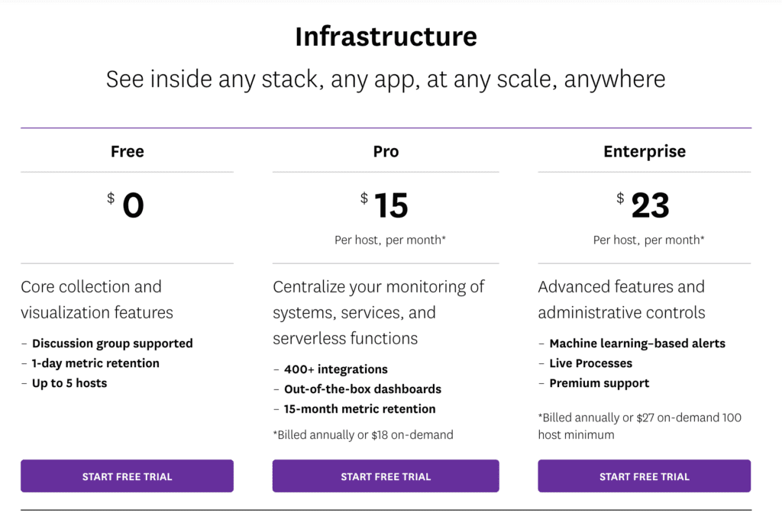Start free trial for the Pro plan
This screenshot has height=532, width=782.
tap(386, 476)
